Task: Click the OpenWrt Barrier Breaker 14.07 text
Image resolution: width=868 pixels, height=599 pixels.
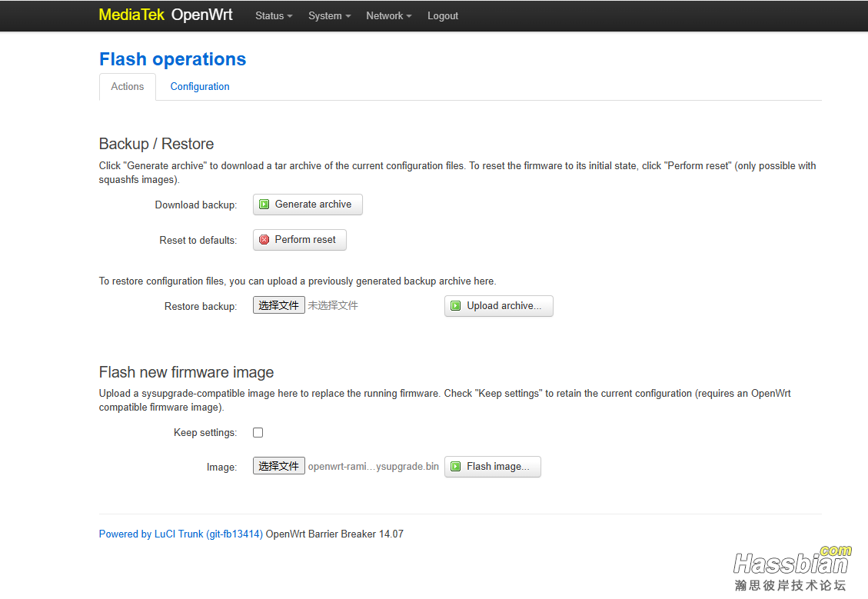Action: click(334, 534)
